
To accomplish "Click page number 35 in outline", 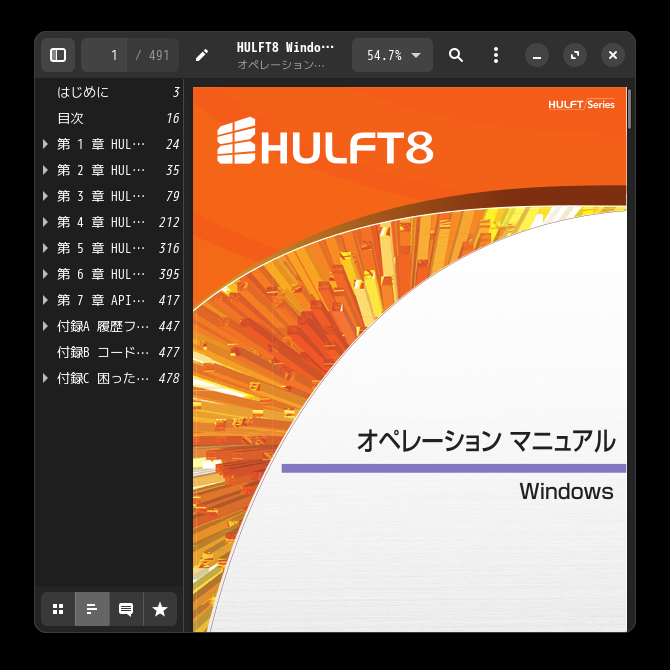I will pos(173,170).
